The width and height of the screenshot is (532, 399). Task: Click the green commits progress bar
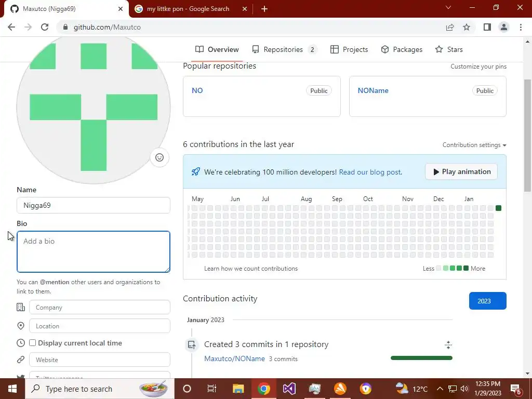pos(421,358)
